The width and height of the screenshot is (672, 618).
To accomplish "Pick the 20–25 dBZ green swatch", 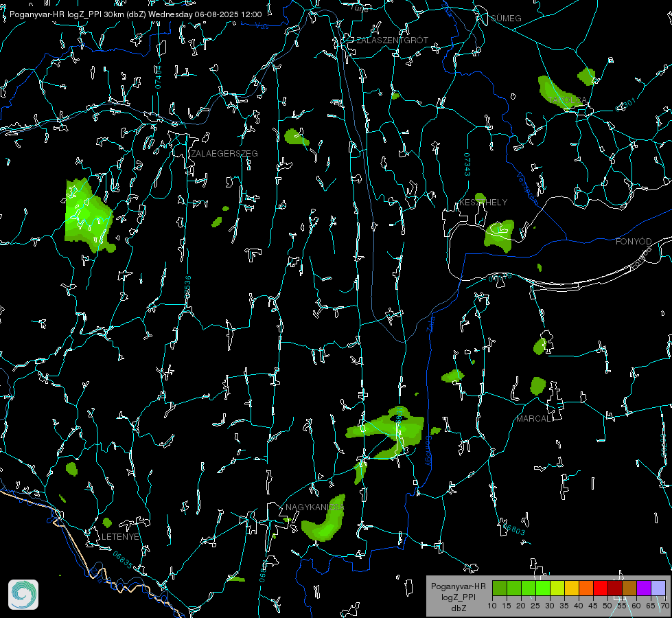I will 529,588.
